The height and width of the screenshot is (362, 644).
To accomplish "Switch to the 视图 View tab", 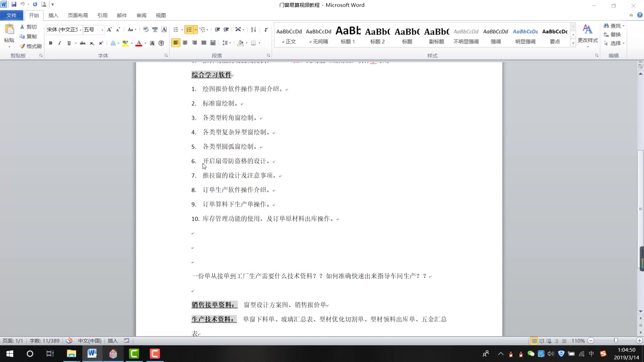I will 161,15.
